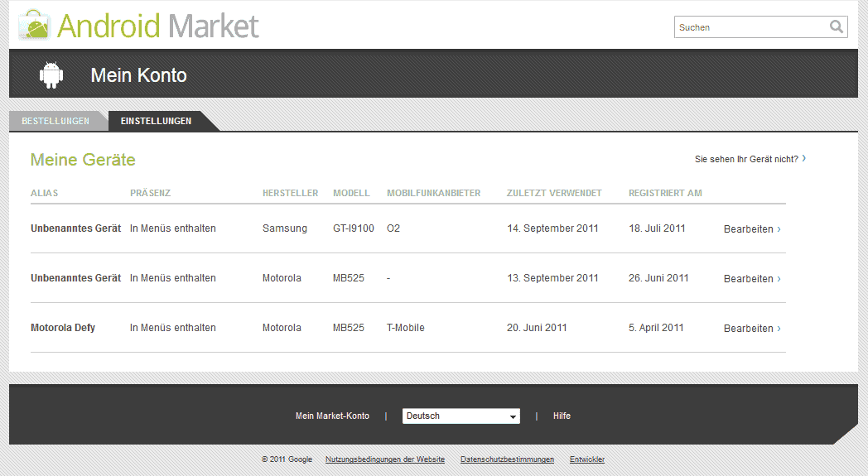Click the 'T-Mobile' carrier cell

pyautogui.click(x=406, y=328)
